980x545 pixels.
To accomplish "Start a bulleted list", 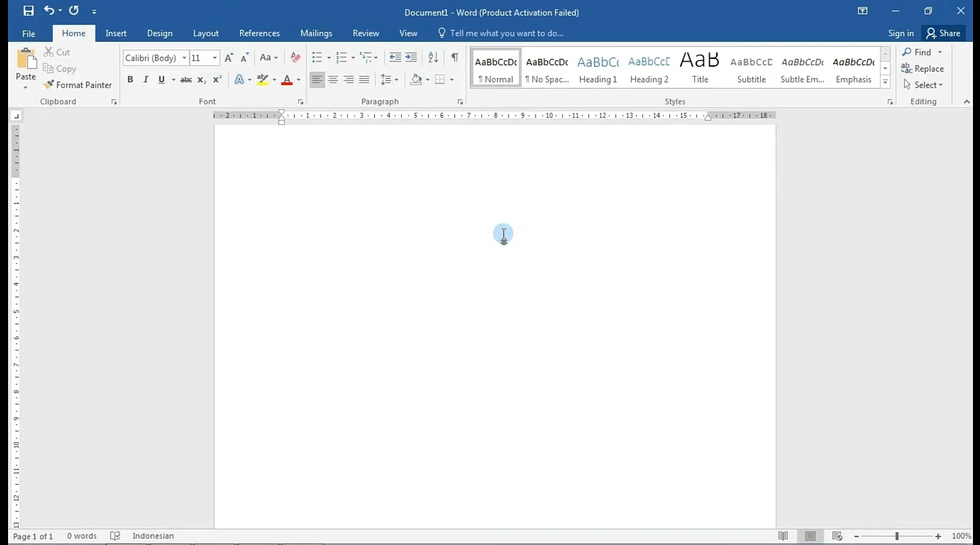I will click(x=317, y=58).
